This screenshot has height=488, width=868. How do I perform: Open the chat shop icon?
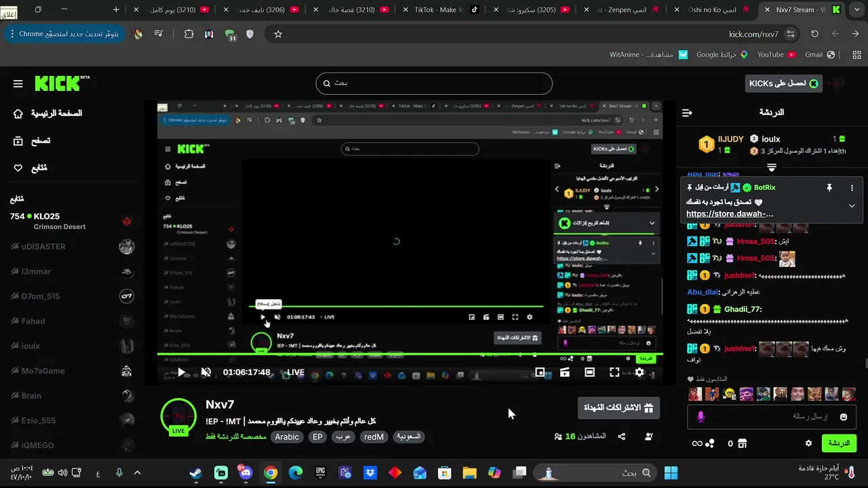pyautogui.click(x=743, y=443)
